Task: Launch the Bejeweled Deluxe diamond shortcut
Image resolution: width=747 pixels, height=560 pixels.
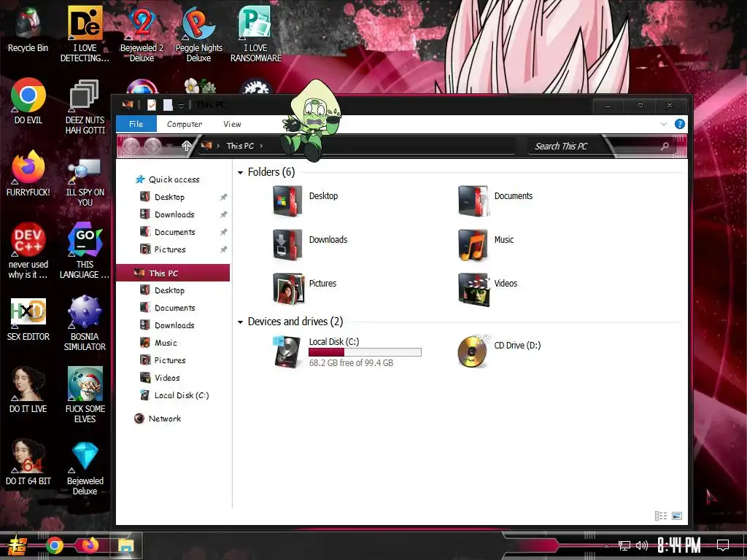Action: [x=85, y=468]
